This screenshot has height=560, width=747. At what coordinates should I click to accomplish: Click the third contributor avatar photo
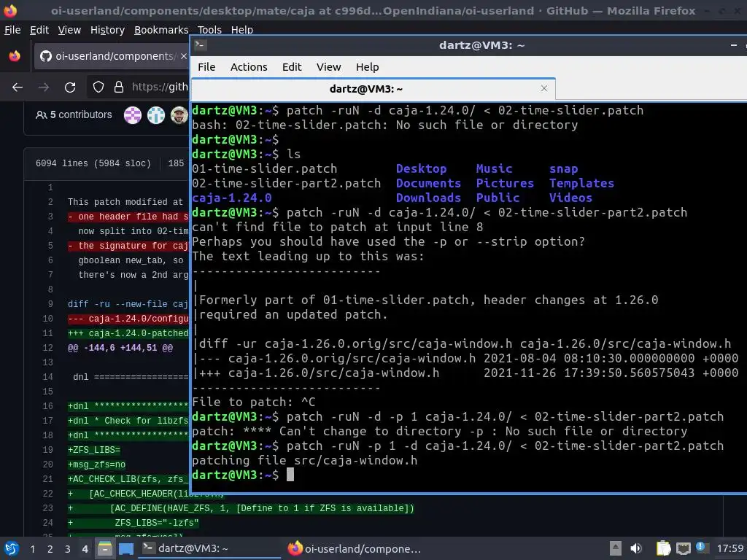(179, 114)
